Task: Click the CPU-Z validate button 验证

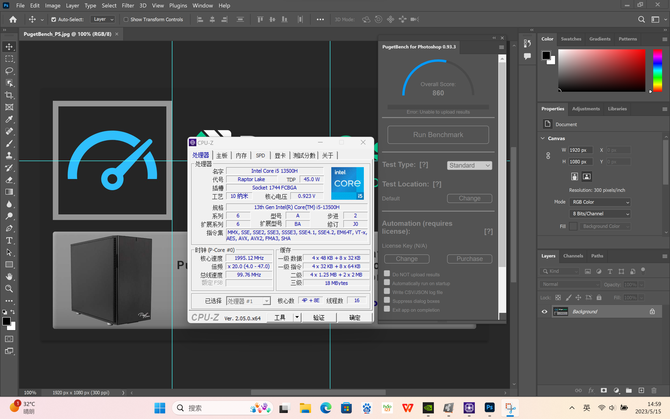Action: point(319,317)
